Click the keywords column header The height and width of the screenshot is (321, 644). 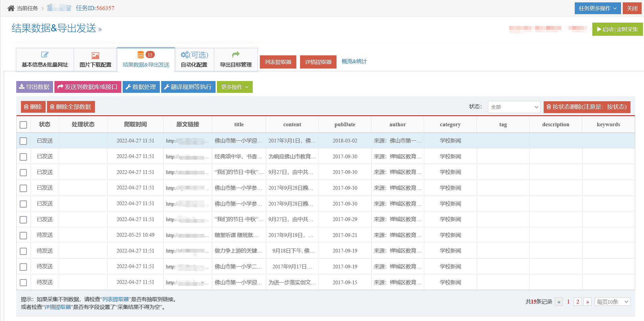point(609,125)
